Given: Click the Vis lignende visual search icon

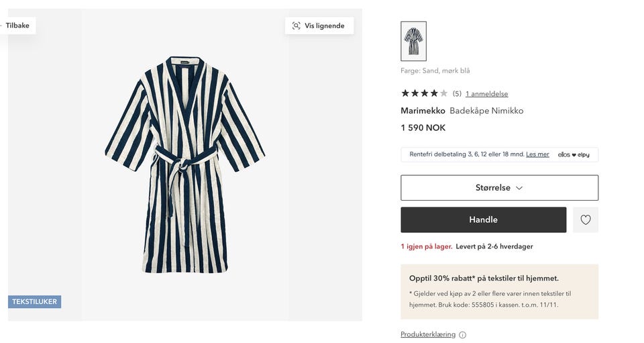Looking at the screenshot, I should [x=297, y=26].
